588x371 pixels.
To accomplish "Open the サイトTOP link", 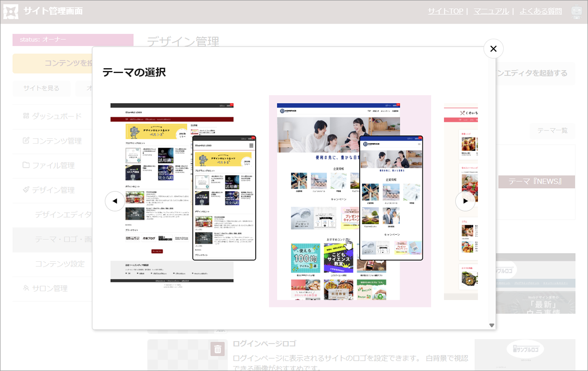I will [x=445, y=11].
